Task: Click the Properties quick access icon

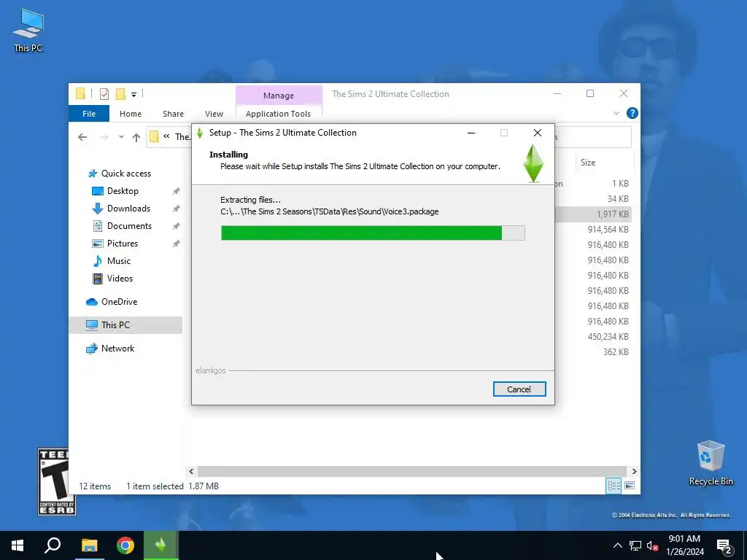Action: click(104, 94)
